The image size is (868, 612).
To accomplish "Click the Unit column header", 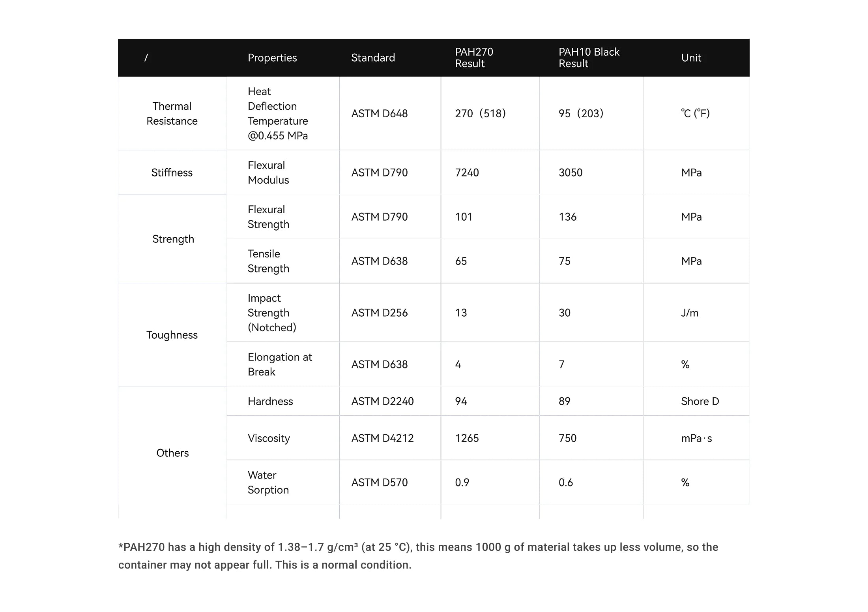I will 691,58.
